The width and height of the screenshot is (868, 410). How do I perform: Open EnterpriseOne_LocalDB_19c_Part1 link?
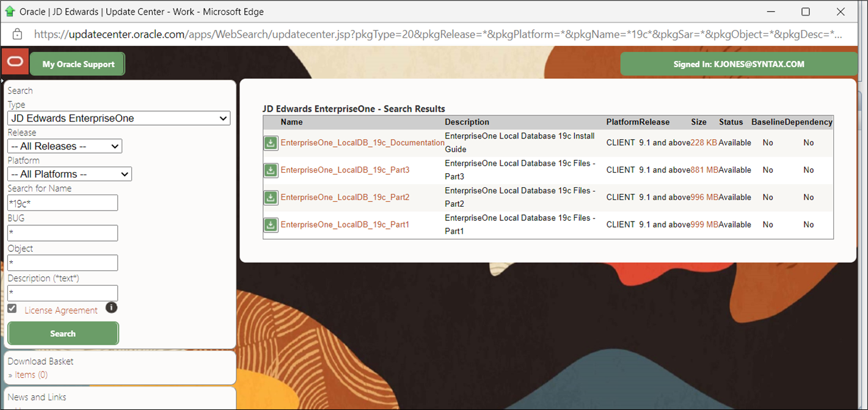pyautogui.click(x=345, y=225)
